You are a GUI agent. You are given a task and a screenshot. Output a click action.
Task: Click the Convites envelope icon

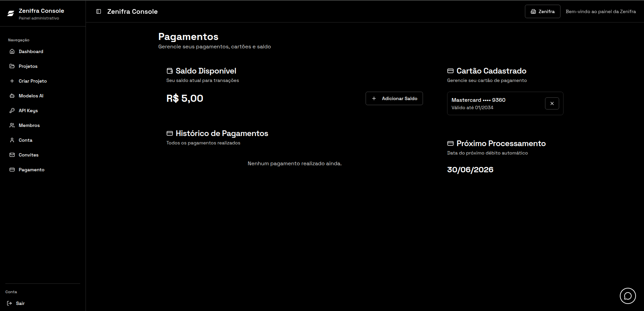click(12, 155)
